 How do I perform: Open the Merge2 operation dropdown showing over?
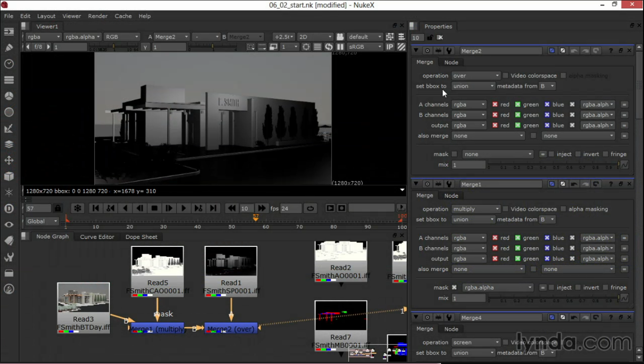[476, 76]
